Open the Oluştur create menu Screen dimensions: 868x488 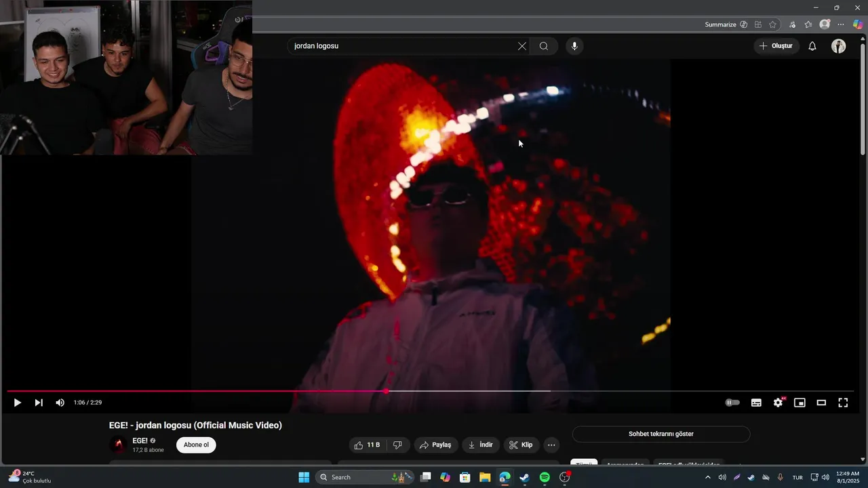(776, 46)
